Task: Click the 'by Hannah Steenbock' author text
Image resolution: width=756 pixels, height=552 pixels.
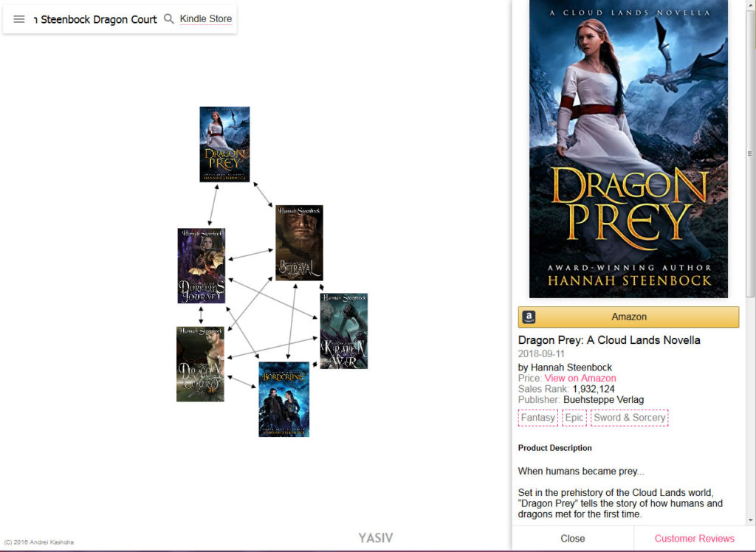Action: point(565,368)
